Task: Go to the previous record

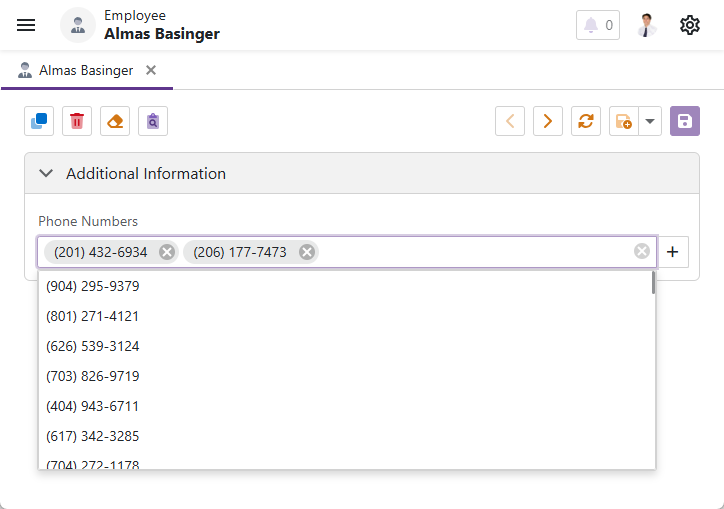Action: (x=510, y=121)
